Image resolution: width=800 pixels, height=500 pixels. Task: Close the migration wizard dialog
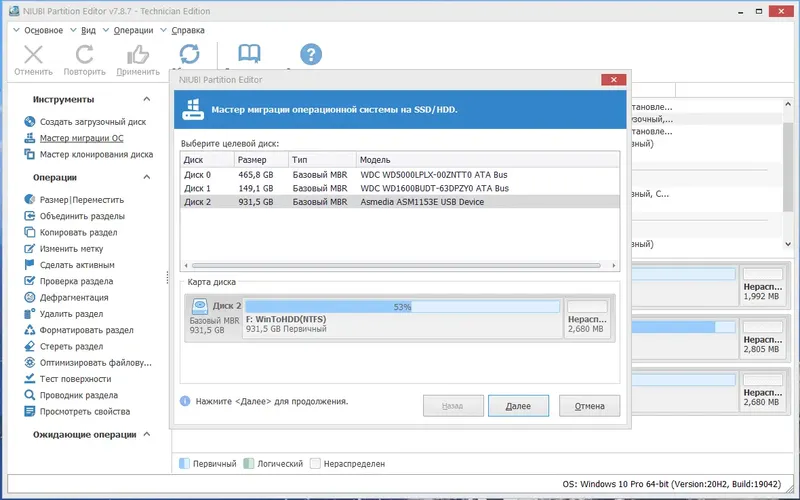point(613,80)
